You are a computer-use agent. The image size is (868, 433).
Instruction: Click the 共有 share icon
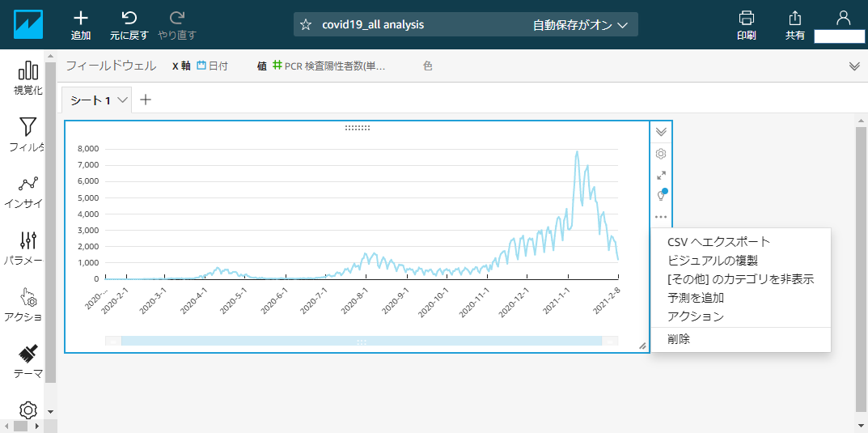point(795,19)
